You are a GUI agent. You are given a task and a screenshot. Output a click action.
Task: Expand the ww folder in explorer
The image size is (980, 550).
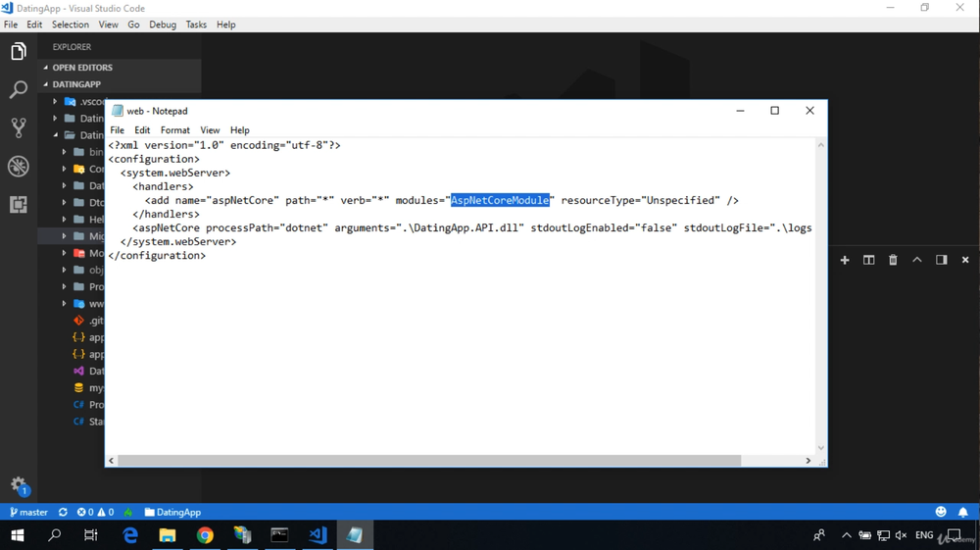64,304
